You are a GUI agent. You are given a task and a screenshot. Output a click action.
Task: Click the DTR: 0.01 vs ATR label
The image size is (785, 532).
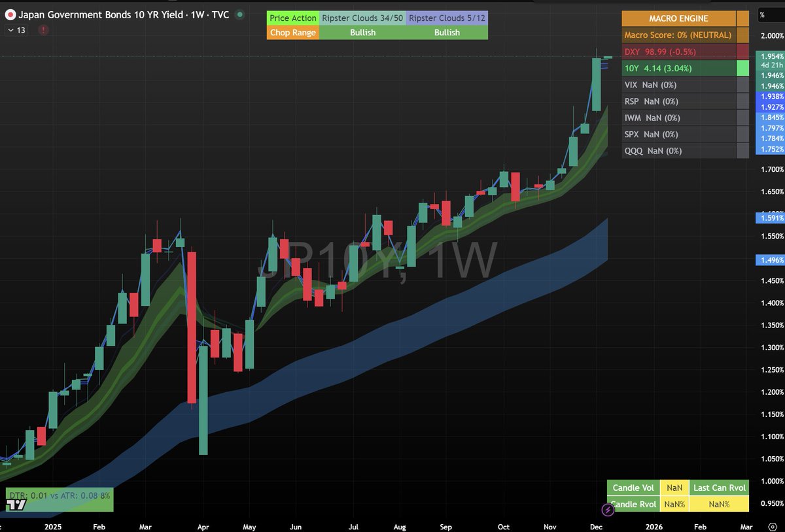[59, 496]
